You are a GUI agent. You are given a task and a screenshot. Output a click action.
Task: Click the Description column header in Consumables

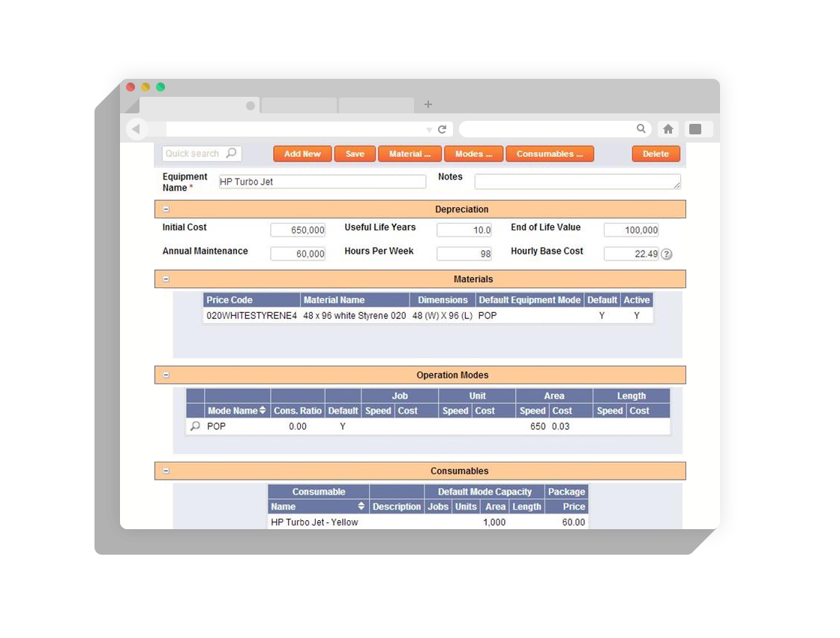(x=397, y=507)
